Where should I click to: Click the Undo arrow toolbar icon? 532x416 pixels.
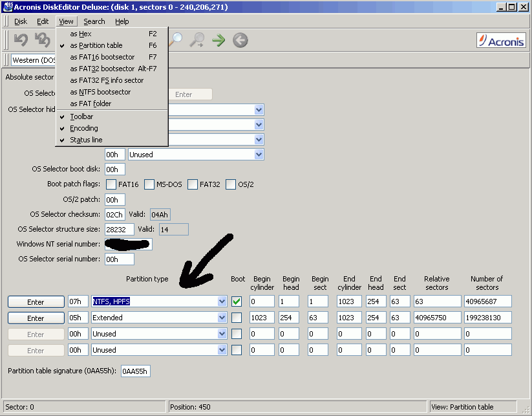21,40
